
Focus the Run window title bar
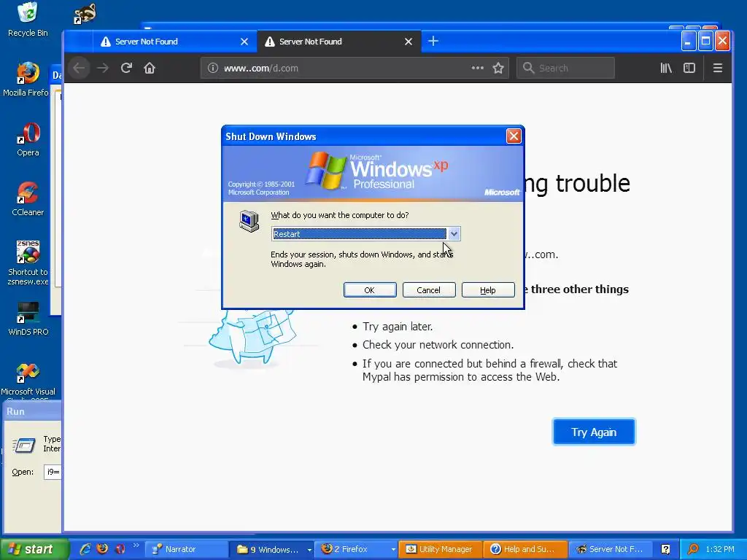tap(31, 411)
